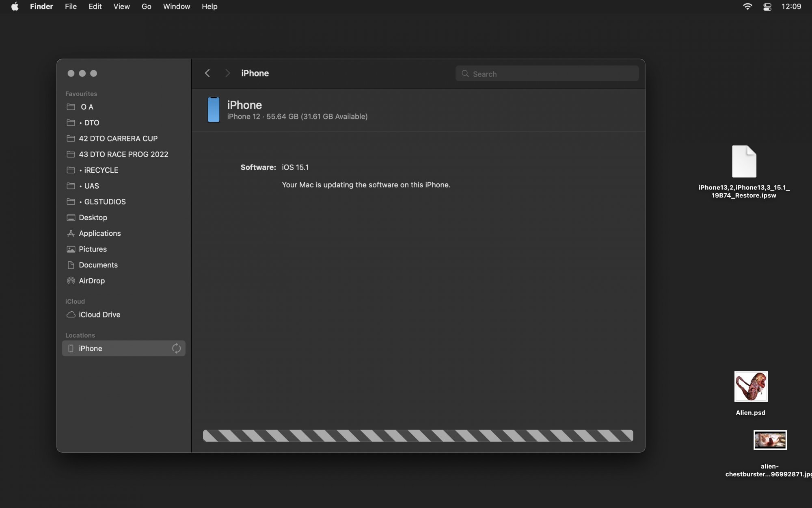Open Control Centre in the menu bar
Viewport: 812px width, 508px height.
[x=767, y=7]
